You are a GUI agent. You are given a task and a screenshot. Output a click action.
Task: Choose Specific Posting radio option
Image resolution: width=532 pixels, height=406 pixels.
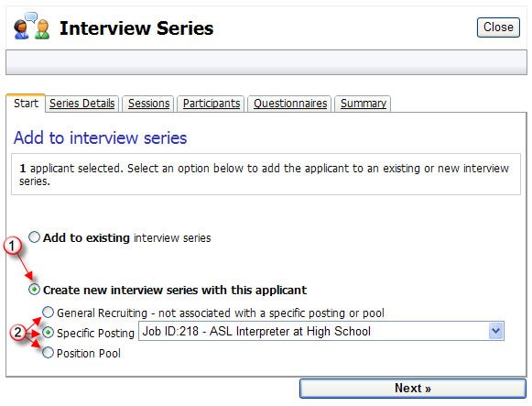click(48, 333)
